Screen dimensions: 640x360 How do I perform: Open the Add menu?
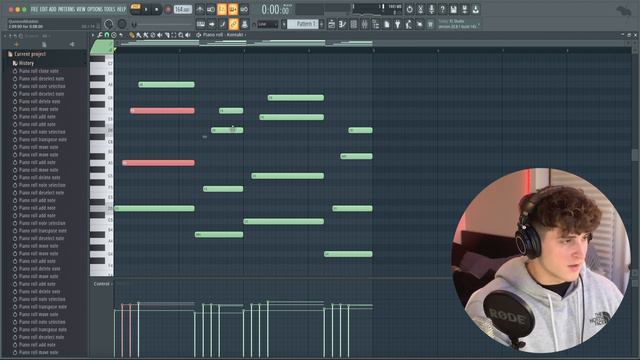[53, 9]
